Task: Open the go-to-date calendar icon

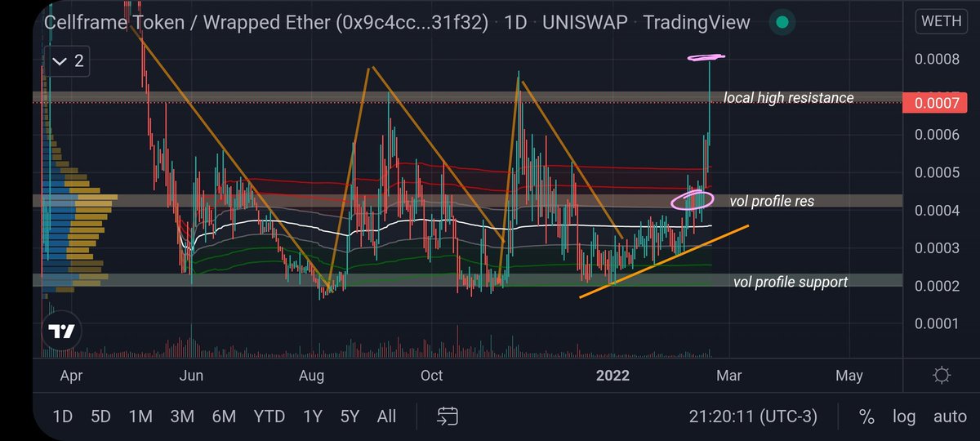Action: (x=447, y=416)
